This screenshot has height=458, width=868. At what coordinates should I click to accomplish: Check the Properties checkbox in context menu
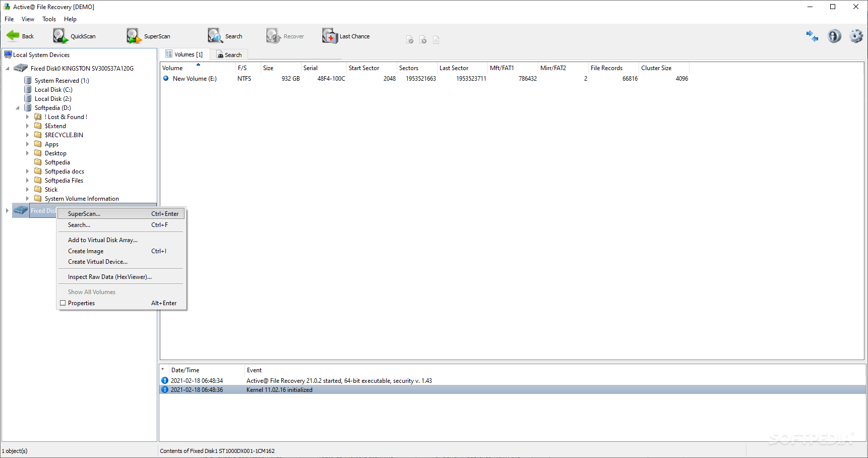tap(63, 303)
